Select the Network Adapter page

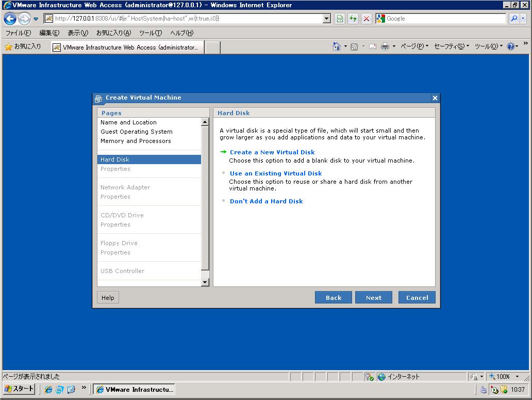125,187
